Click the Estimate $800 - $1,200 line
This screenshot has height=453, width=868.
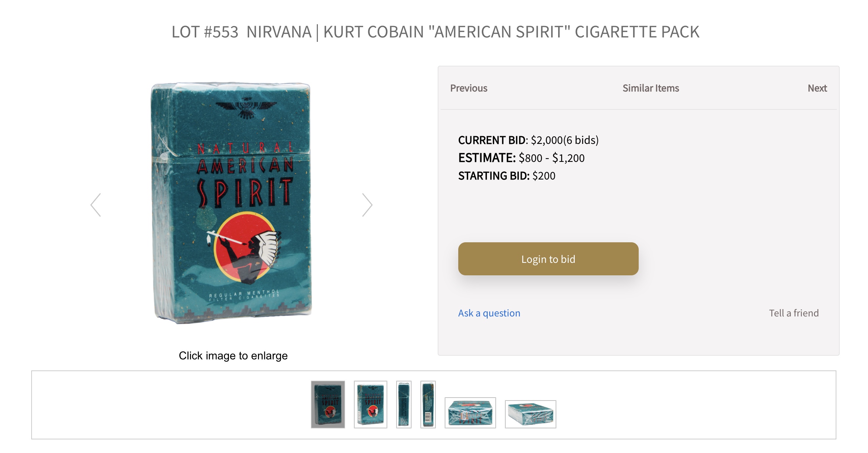(521, 158)
